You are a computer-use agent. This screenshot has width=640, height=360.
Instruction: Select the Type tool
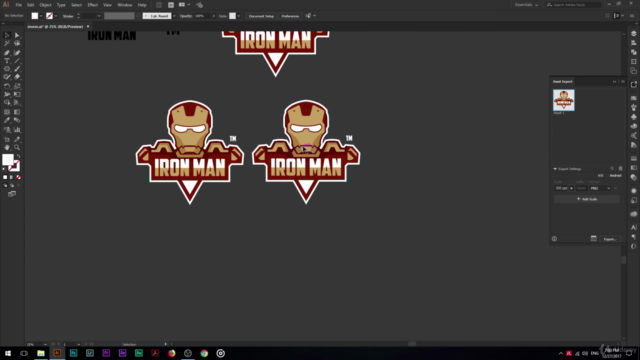point(7,61)
